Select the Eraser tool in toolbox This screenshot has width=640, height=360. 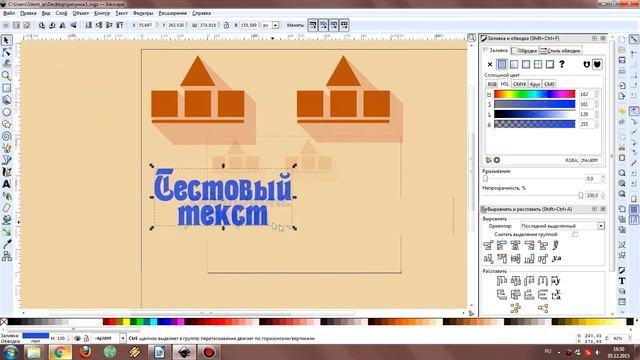point(6,208)
